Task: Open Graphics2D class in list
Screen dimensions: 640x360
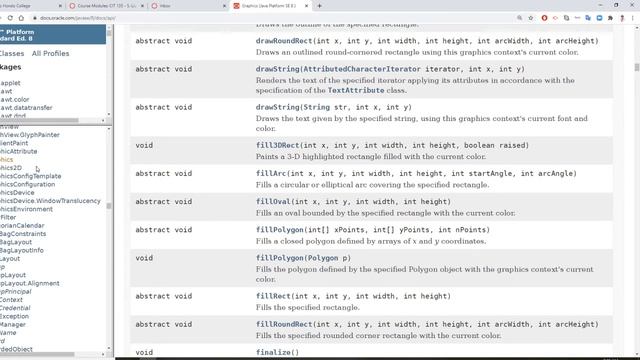Action: (x=11, y=168)
